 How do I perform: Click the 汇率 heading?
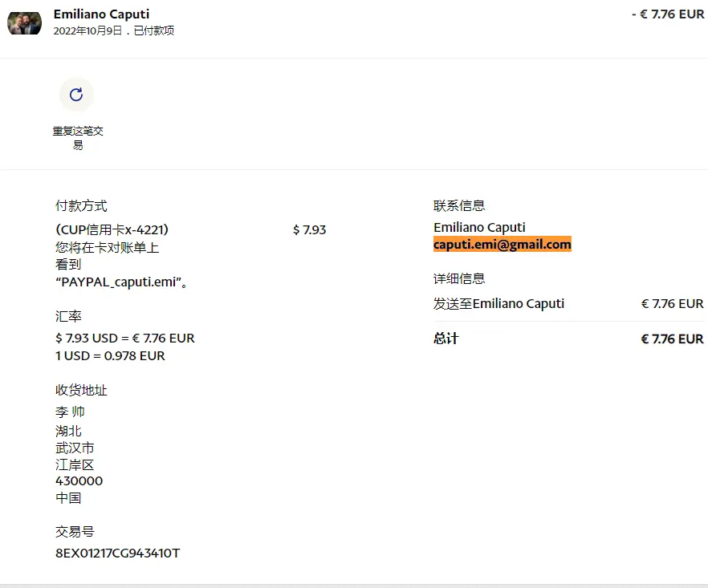(68, 316)
